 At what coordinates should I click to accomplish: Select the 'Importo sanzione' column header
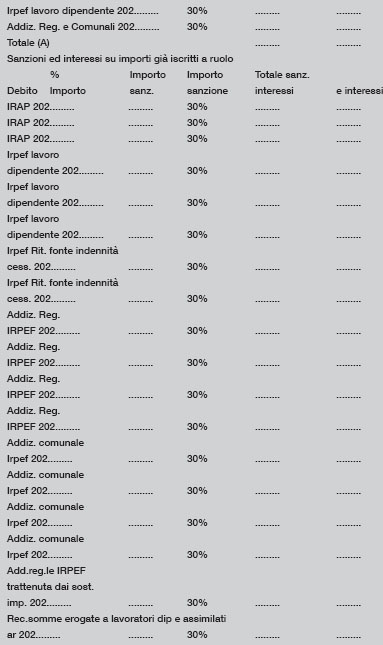(x=207, y=83)
